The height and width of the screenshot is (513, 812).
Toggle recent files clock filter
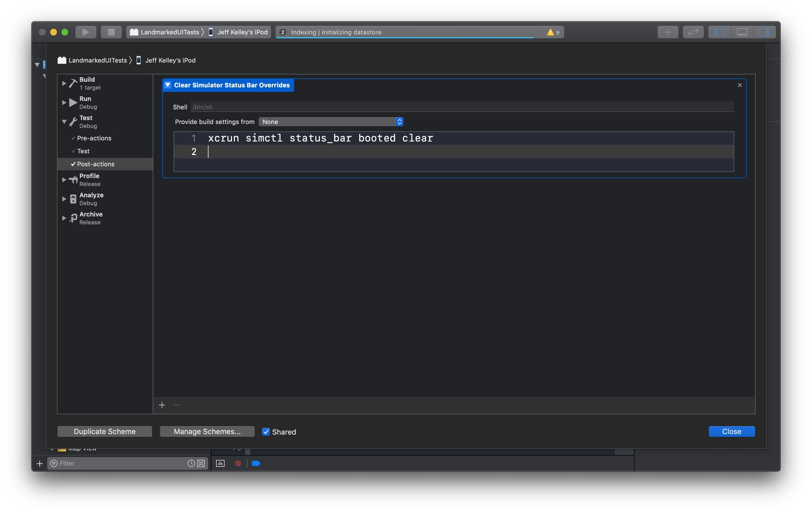(191, 463)
